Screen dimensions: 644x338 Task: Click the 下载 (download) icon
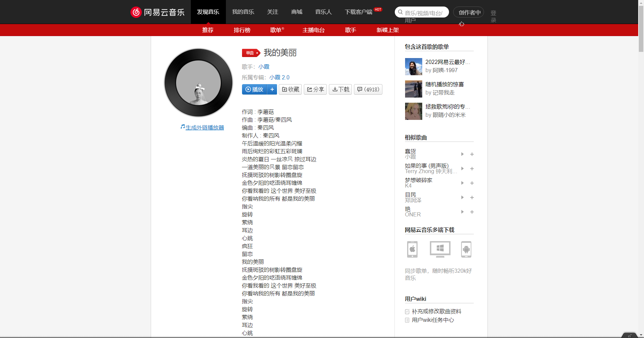coord(335,89)
